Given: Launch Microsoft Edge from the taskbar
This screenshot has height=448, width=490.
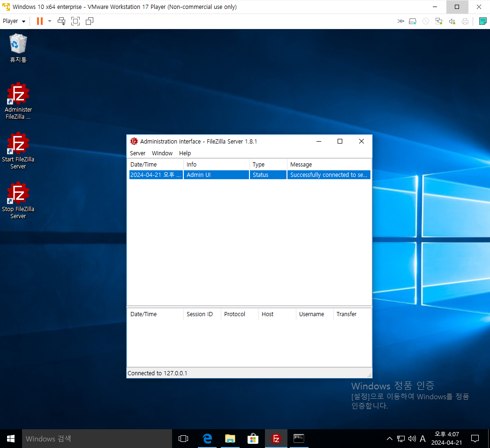Looking at the screenshot, I should click(x=207, y=439).
